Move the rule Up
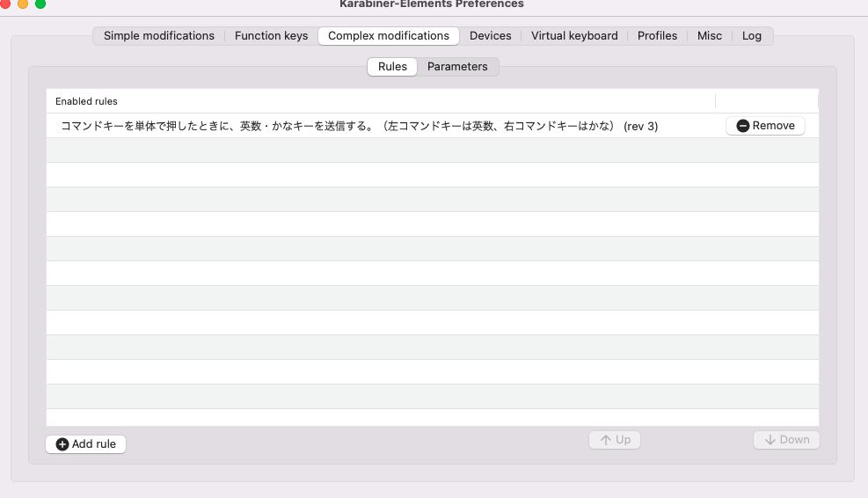 (615, 440)
